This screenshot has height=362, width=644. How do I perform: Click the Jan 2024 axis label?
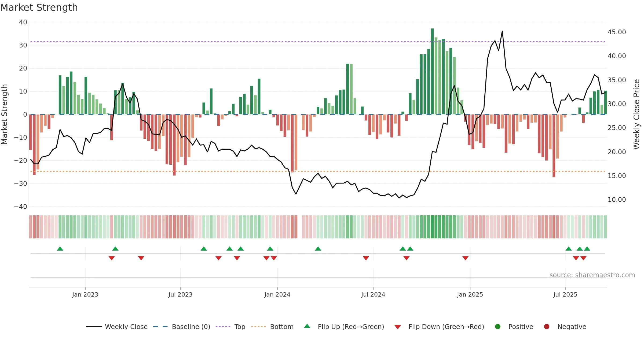tap(277, 294)
